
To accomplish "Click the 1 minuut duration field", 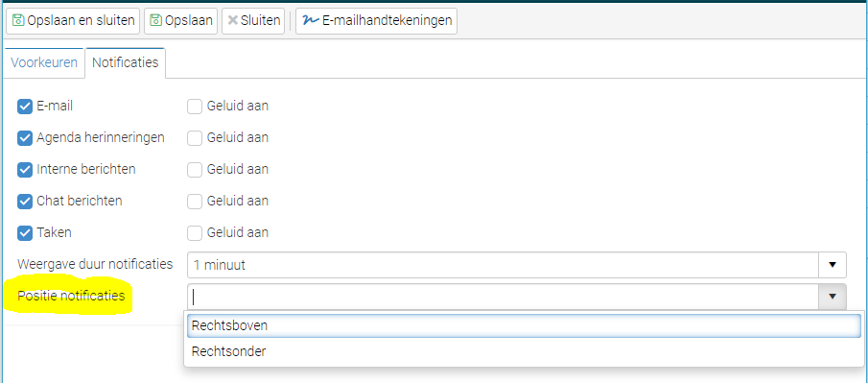I will [503, 265].
